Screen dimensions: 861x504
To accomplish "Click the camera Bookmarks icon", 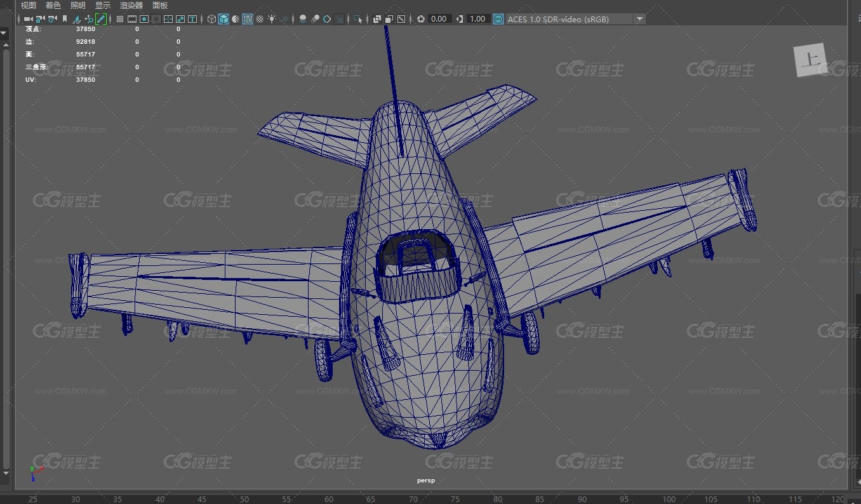I will tap(64, 19).
